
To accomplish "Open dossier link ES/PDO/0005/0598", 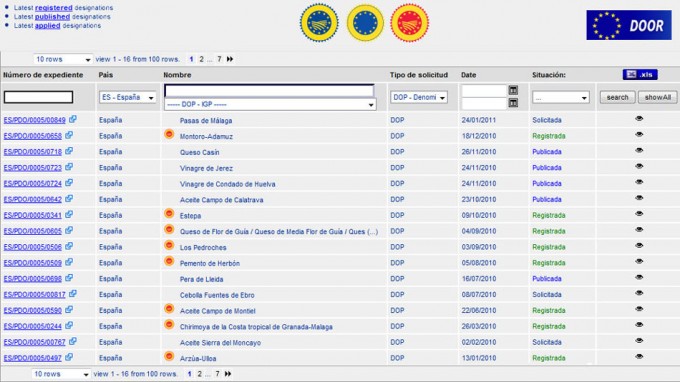I will pos(33,279).
